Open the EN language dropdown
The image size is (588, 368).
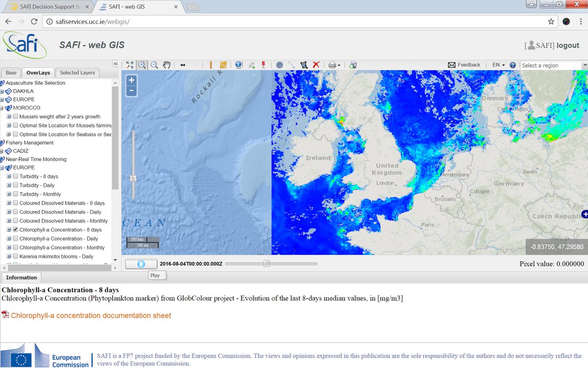point(499,65)
